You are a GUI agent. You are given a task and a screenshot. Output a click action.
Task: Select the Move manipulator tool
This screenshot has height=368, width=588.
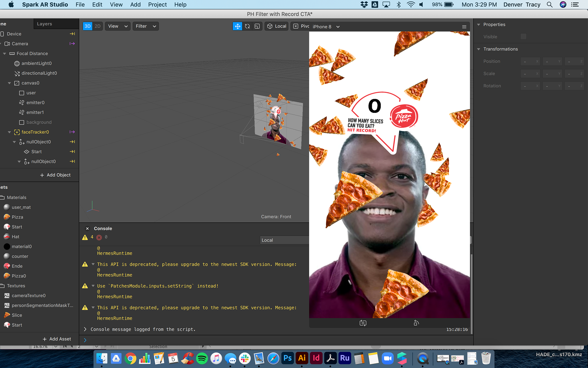point(237,26)
